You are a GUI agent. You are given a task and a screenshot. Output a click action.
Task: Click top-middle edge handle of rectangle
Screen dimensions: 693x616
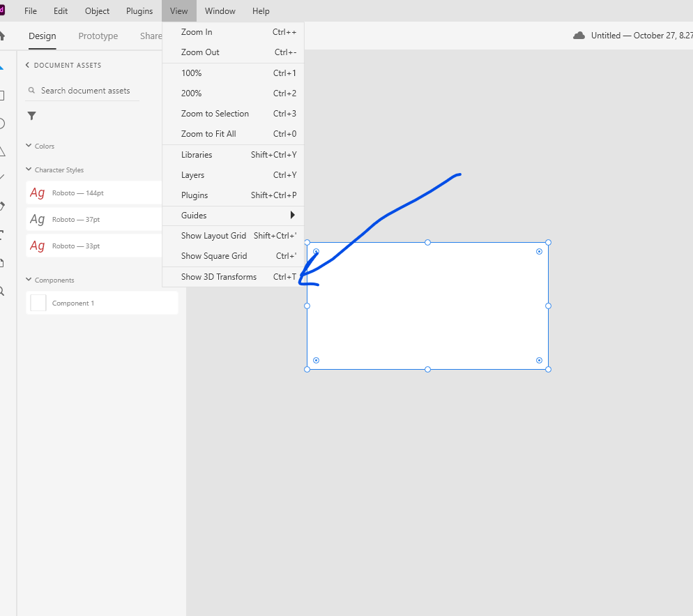427,242
